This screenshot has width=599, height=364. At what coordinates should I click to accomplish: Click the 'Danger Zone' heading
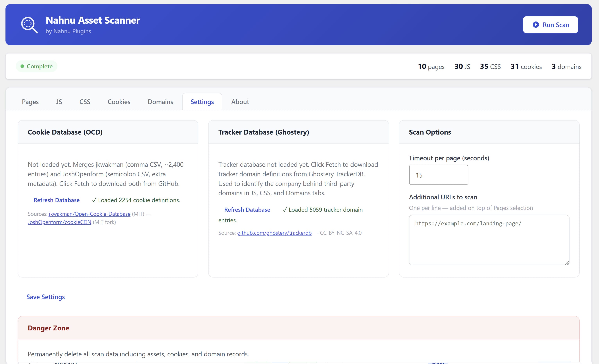pyautogui.click(x=48, y=328)
